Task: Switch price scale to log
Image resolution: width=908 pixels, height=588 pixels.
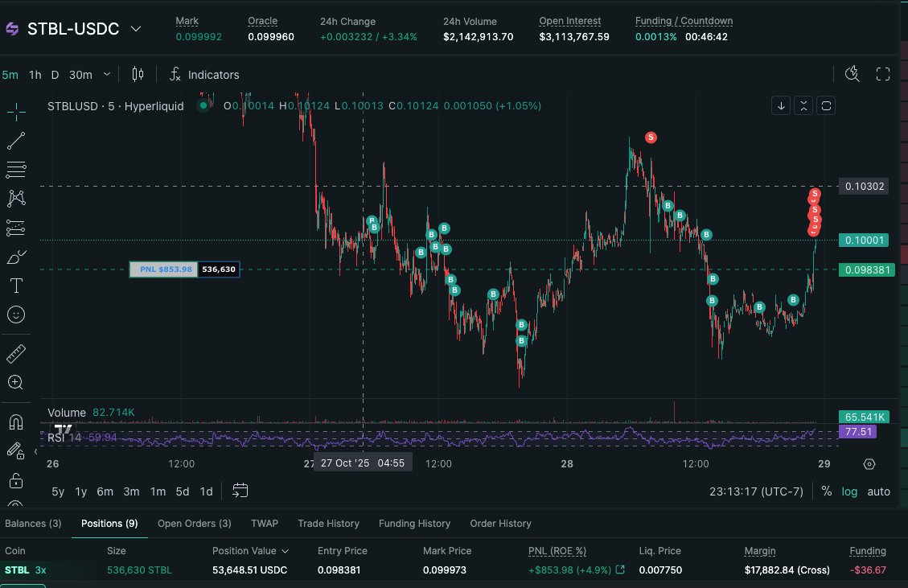Action: [x=849, y=491]
